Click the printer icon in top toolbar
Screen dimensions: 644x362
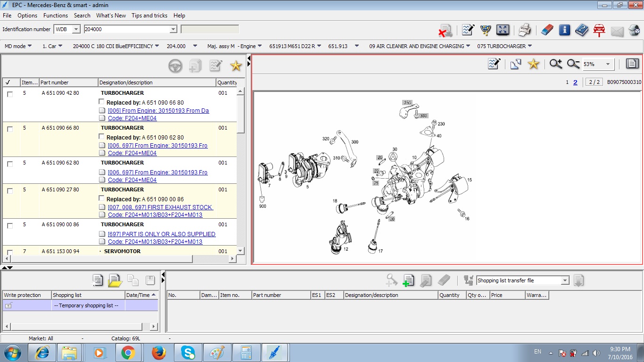525,30
